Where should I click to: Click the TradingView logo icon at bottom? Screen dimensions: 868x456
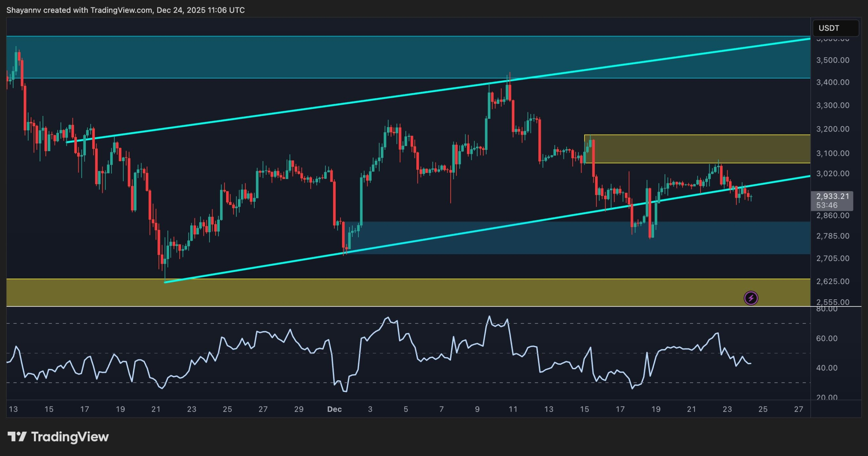coord(17,437)
